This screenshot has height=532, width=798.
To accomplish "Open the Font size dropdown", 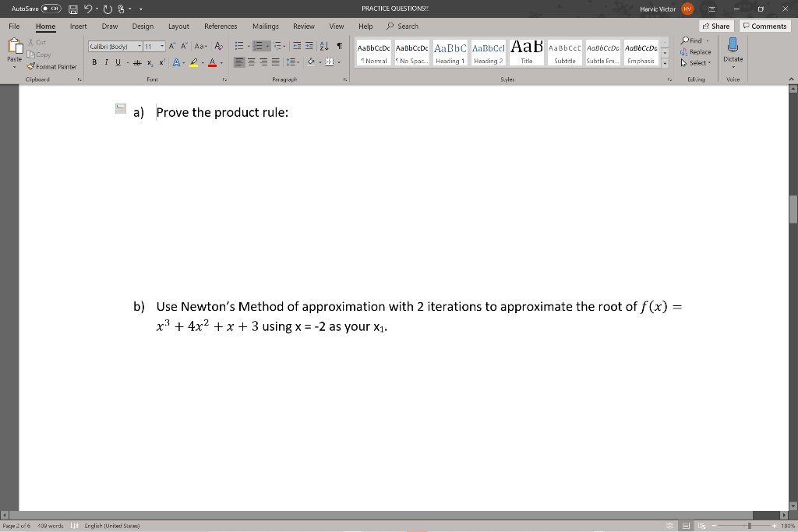I will [x=161, y=46].
